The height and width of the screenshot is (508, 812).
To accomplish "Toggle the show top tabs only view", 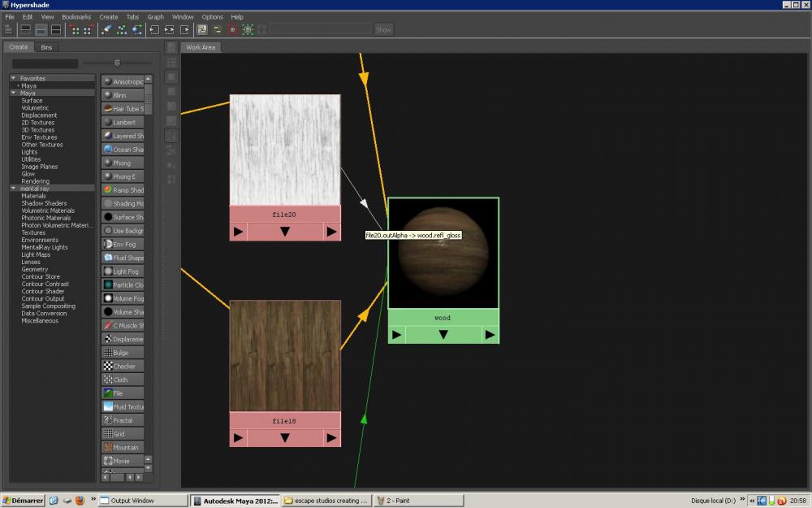I will tap(26, 30).
